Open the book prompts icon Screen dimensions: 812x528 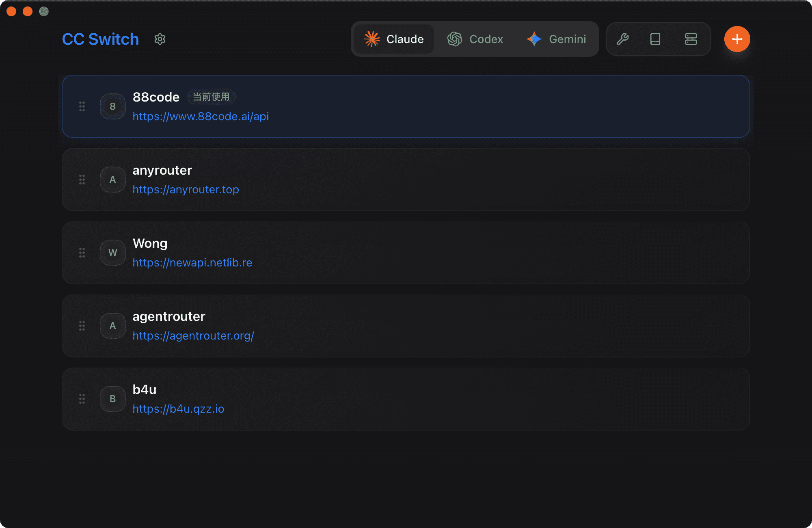655,39
